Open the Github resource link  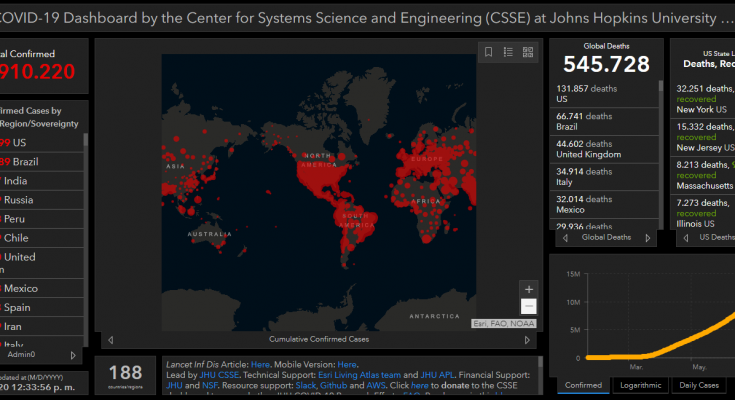coord(333,385)
